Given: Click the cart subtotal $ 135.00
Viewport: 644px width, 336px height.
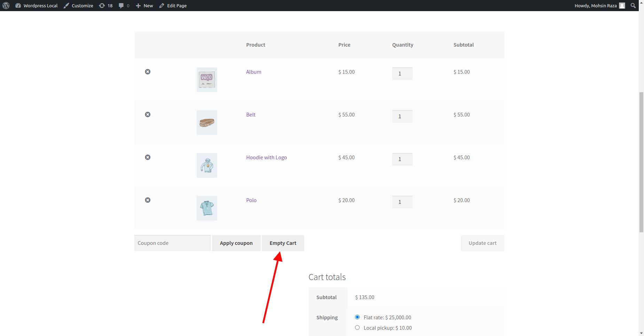Looking at the screenshot, I should pos(364,297).
